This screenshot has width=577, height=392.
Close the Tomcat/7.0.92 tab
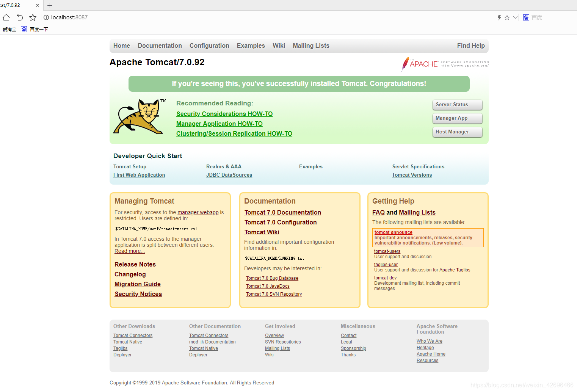click(x=38, y=5)
